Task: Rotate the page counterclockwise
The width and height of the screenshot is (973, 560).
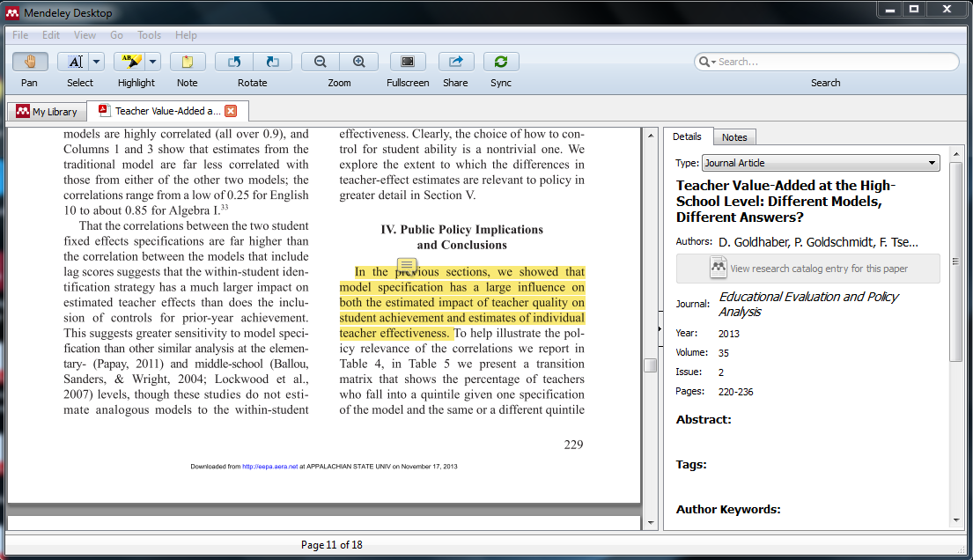Action: (x=233, y=62)
